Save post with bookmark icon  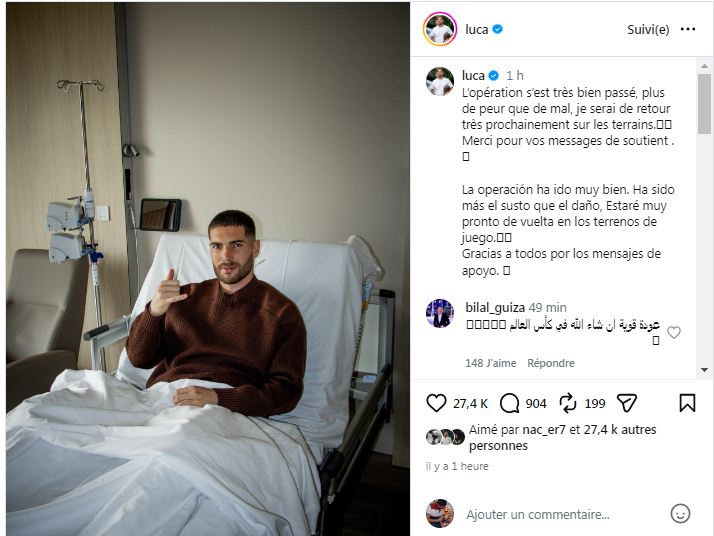tap(687, 403)
